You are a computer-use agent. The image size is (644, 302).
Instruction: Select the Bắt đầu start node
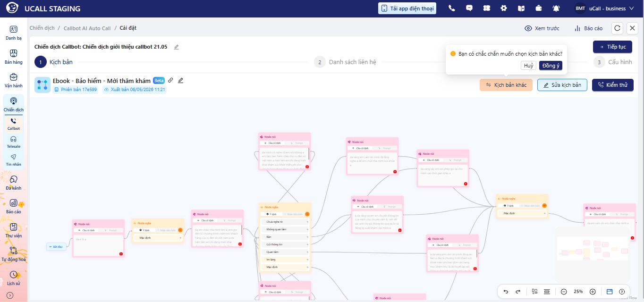coord(56,247)
